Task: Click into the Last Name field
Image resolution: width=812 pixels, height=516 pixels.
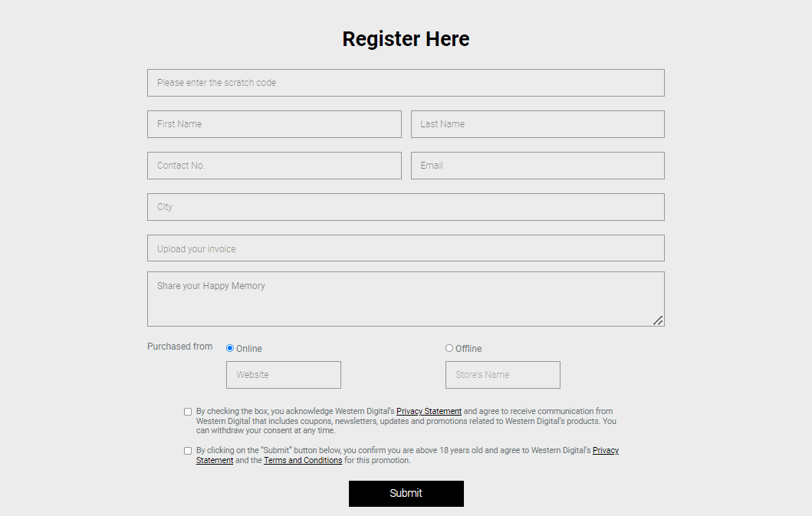Action: click(x=537, y=124)
